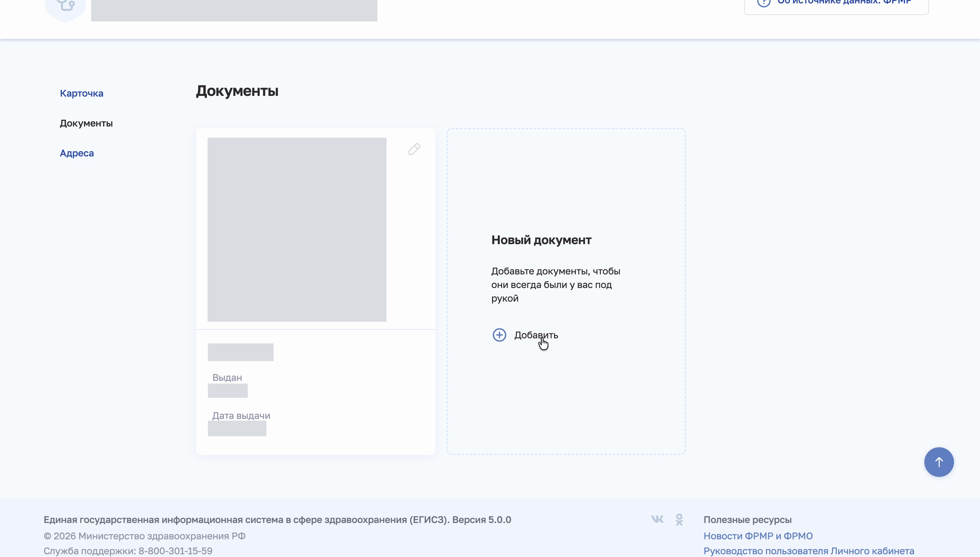
Task: Click the stethoscope logo icon at top
Action: 65,7
